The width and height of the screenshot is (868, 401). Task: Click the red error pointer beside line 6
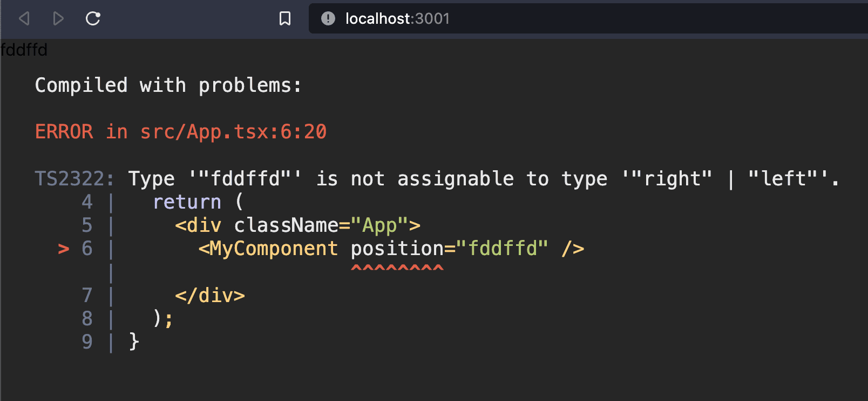(64, 249)
